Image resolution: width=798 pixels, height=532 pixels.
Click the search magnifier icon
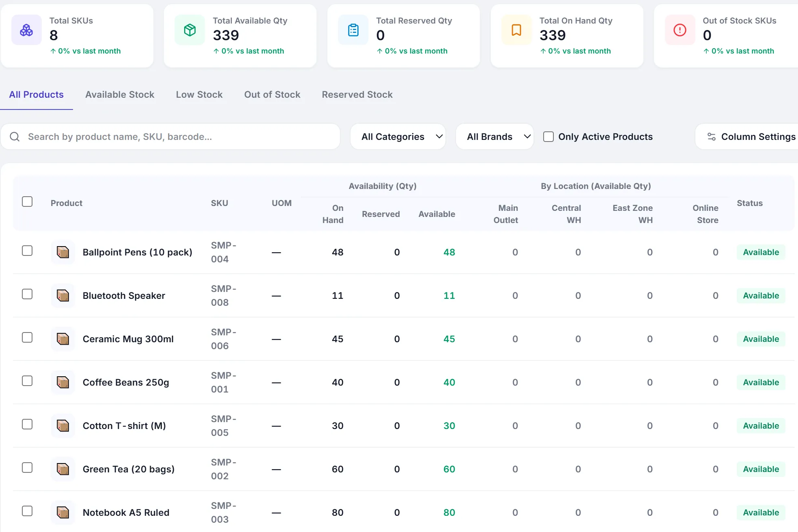click(15, 137)
